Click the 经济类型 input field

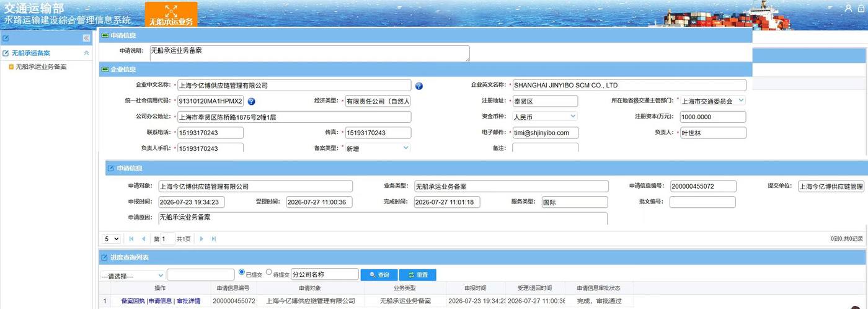378,101
